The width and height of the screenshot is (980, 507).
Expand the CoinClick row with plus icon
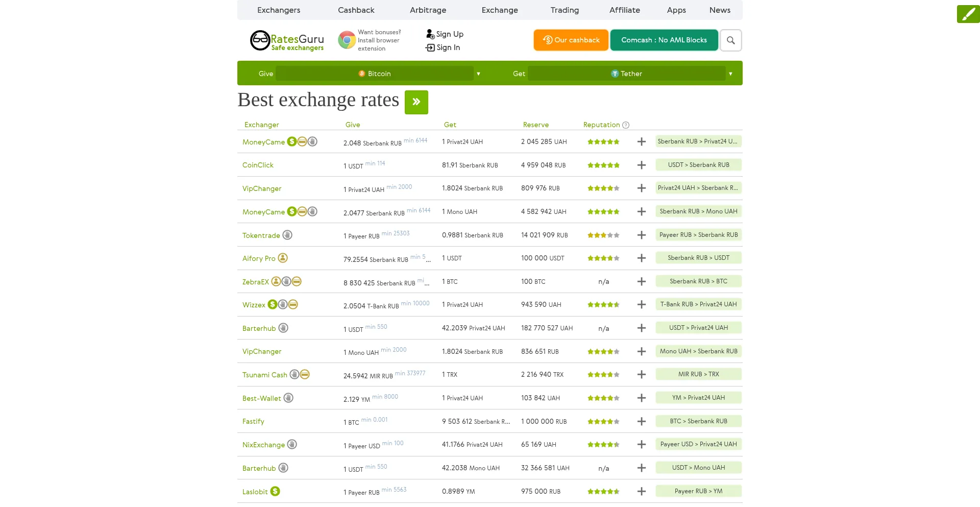point(642,165)
